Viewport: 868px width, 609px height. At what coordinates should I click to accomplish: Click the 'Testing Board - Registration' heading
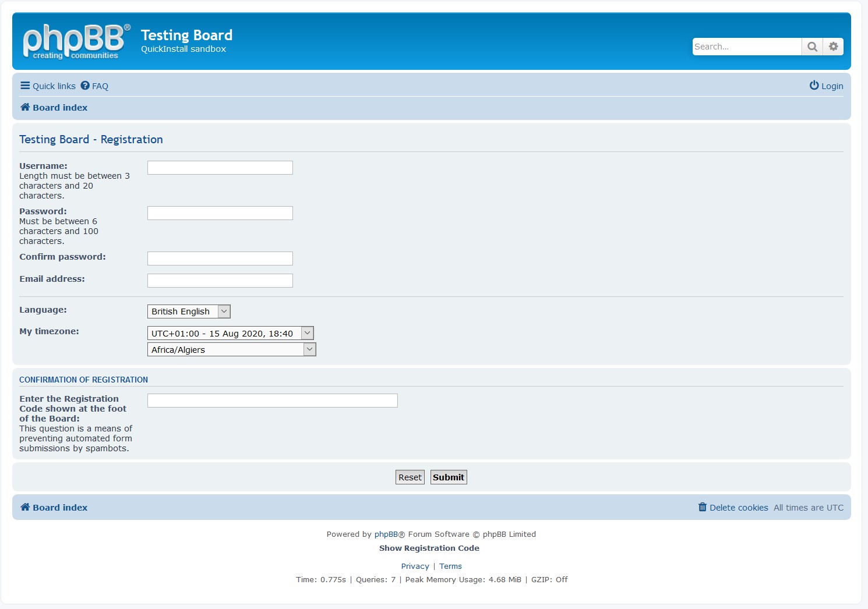(x=91, y=139)
